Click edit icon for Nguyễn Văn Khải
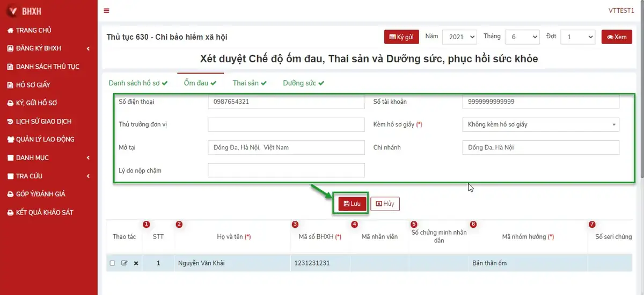The image size is (644, 295). click(x=125, y=263)
